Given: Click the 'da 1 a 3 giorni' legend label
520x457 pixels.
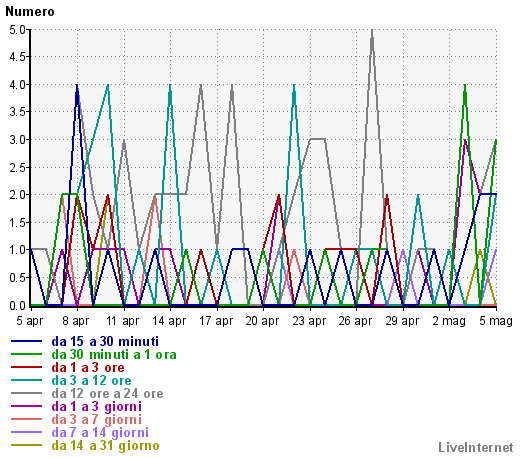Looking at the screenshot, I should [x=97, y=406].
